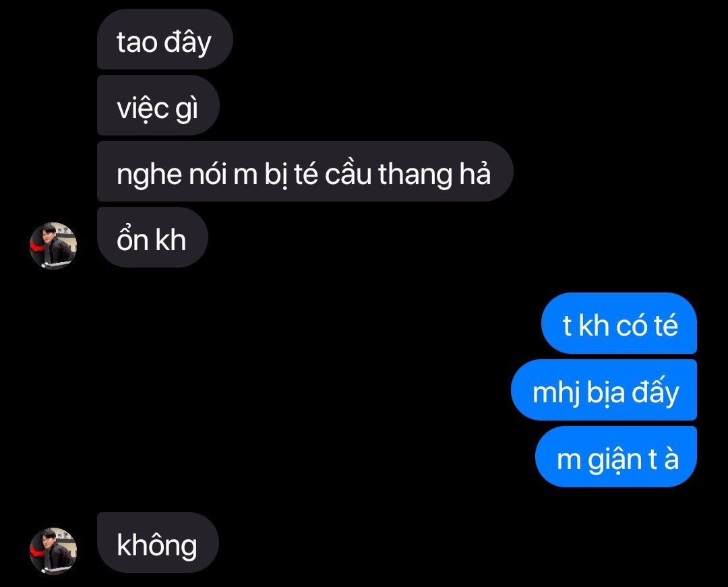Click the 'không' reply bubble

(158, 543)
